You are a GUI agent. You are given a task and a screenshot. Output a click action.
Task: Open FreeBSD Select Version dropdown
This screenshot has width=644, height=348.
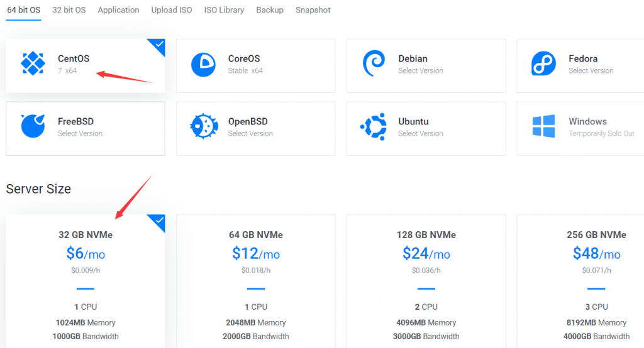(x=80, y=133)
